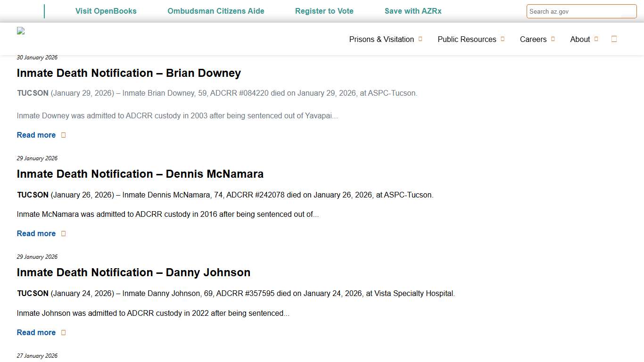Expand the Prisons & Visitation menu
644x362 pixels.
click(x=381, y=39)
